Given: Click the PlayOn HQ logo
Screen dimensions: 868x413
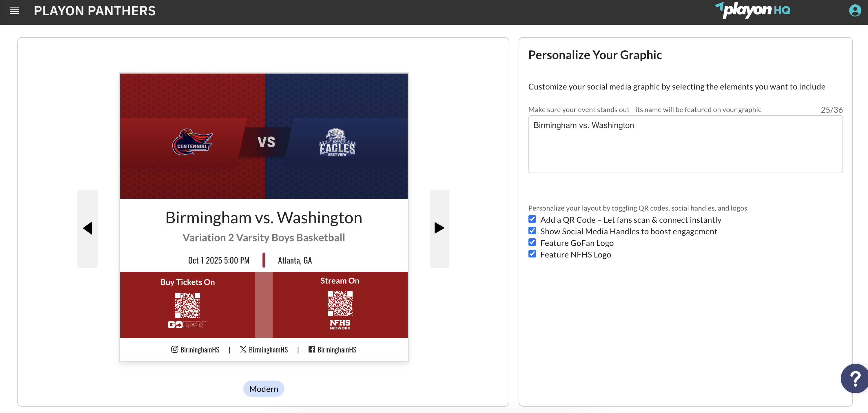Looking at the screenshot, I should pyautogui.click(x=752, y=10).
